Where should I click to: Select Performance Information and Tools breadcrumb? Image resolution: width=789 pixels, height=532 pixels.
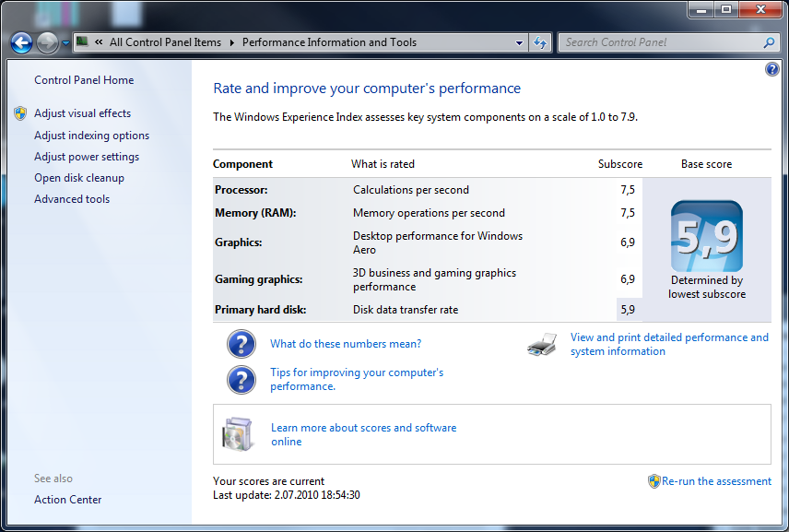tap(329, 42)
